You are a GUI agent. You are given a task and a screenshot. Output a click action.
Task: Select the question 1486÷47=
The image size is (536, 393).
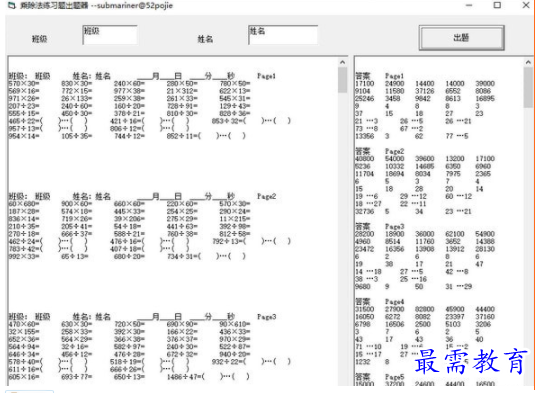point(184,377)
